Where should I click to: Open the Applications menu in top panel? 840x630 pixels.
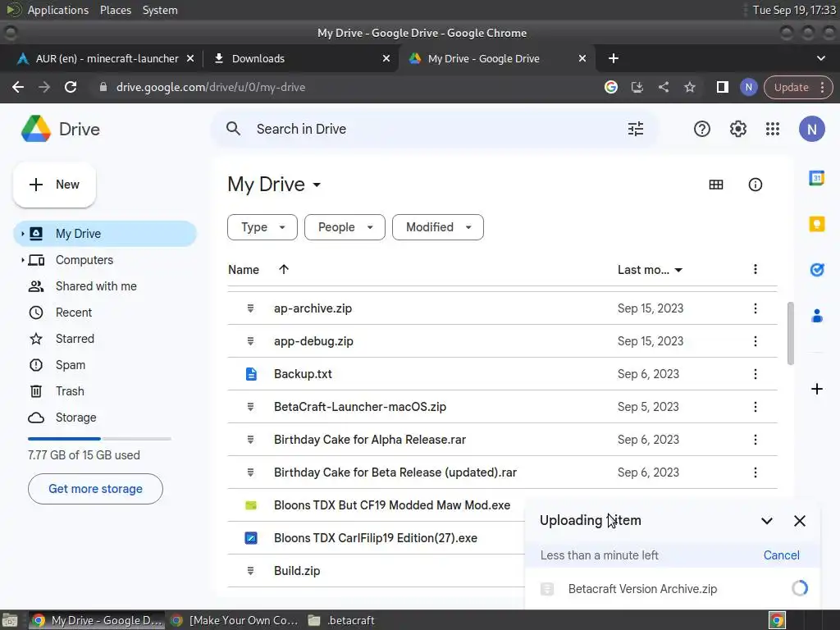pyautogui.click(x=58, y=10)
